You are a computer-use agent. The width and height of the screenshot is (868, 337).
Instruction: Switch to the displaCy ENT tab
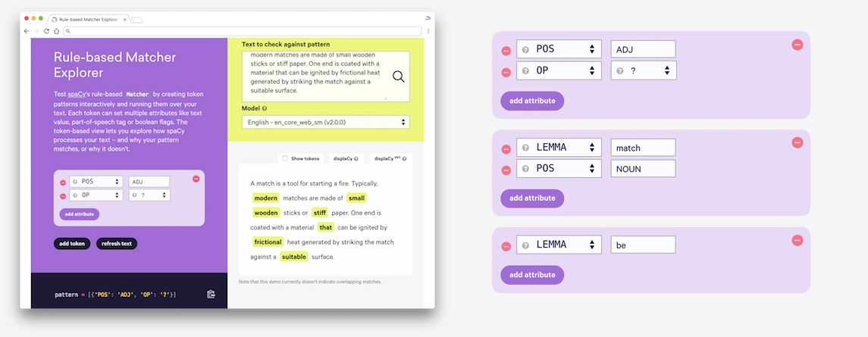pos(390,158)
